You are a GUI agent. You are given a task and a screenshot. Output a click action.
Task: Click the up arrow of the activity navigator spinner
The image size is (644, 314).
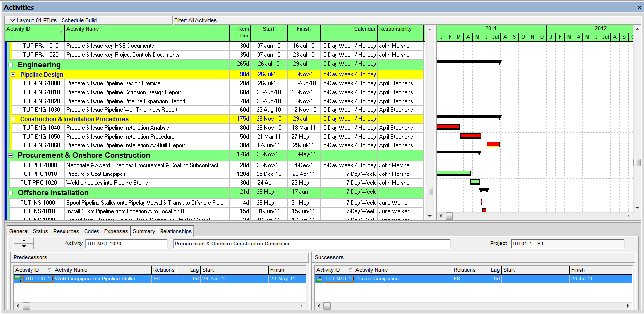click(23, 240)
